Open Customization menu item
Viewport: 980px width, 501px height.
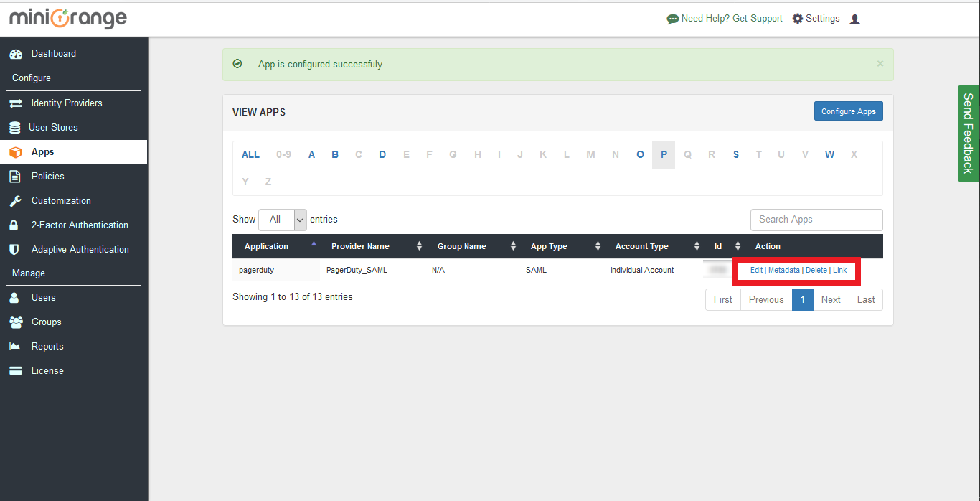[x=61, y=201]
